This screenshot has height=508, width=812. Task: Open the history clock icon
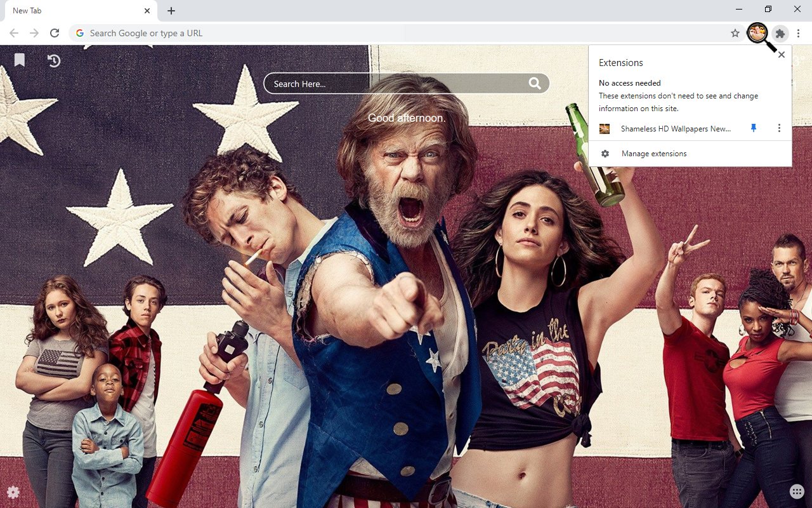coord(54,60)
